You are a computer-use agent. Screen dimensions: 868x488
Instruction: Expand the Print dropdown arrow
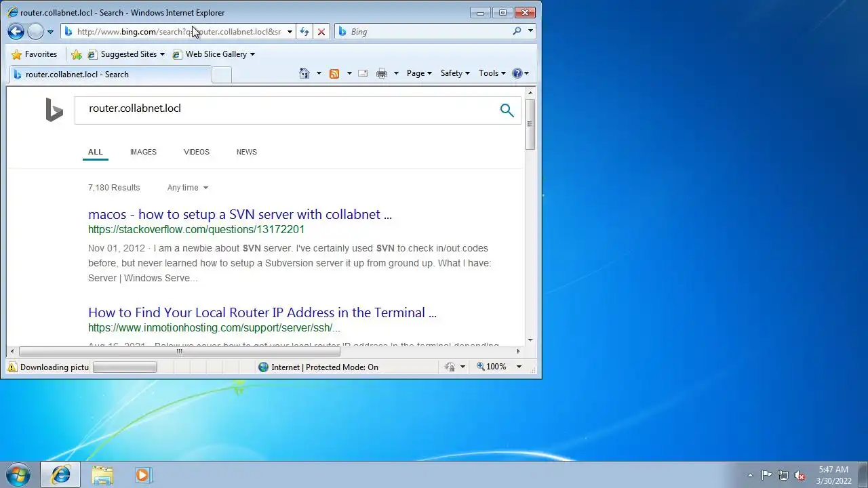[x=396, y=73]
